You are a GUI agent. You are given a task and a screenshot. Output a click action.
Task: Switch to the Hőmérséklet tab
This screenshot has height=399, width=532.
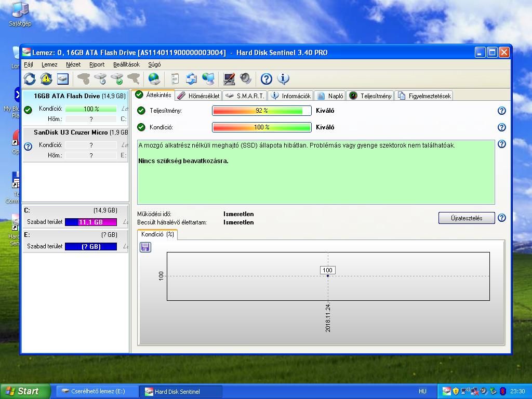[x=199, y=96]
